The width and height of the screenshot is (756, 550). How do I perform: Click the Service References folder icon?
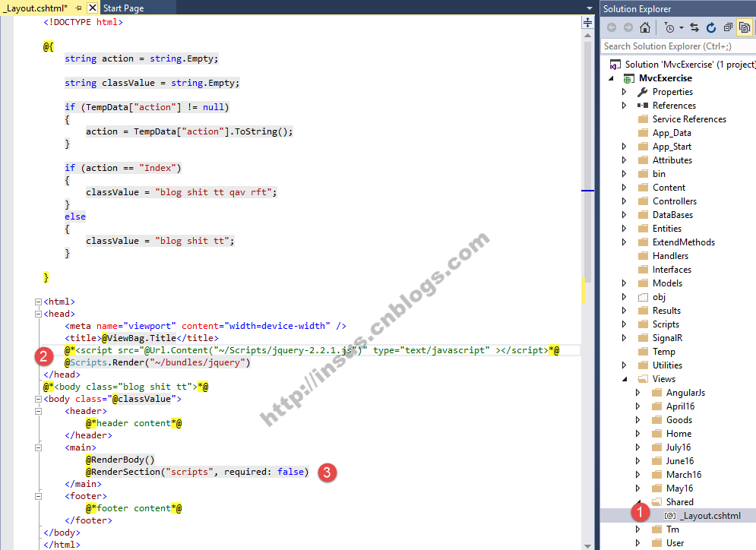point(643,119)
